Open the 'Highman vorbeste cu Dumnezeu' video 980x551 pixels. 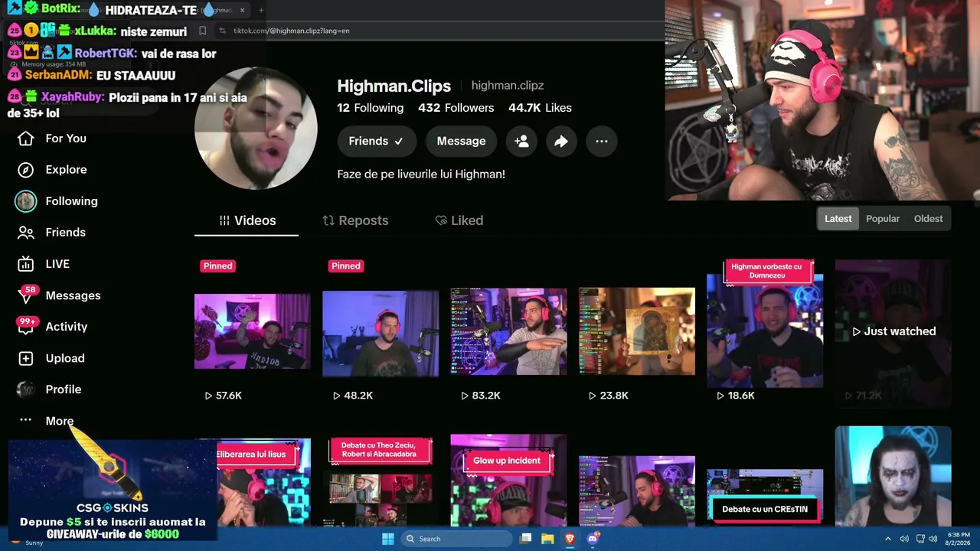pos(765,331)
